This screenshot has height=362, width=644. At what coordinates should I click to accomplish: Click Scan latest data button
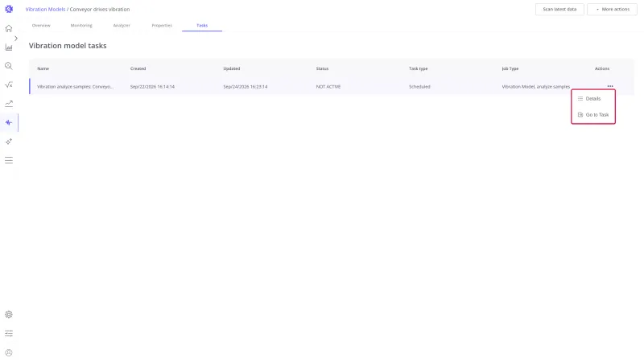559,9
